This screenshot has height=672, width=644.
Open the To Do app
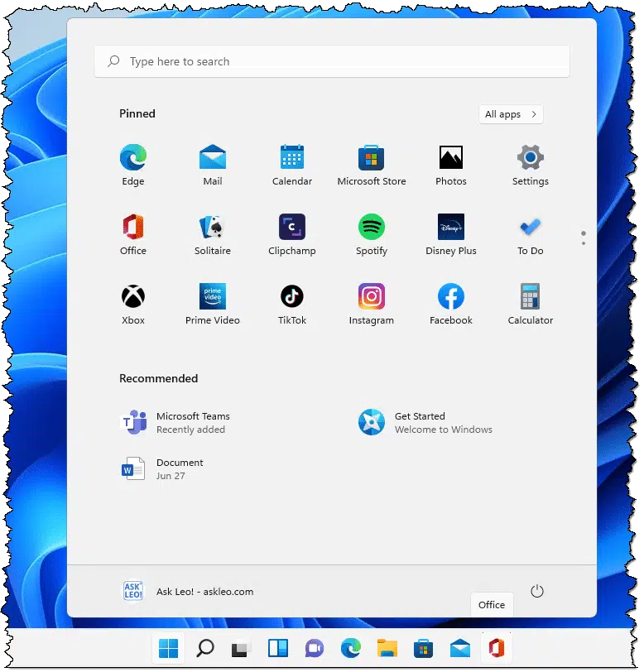531,234
